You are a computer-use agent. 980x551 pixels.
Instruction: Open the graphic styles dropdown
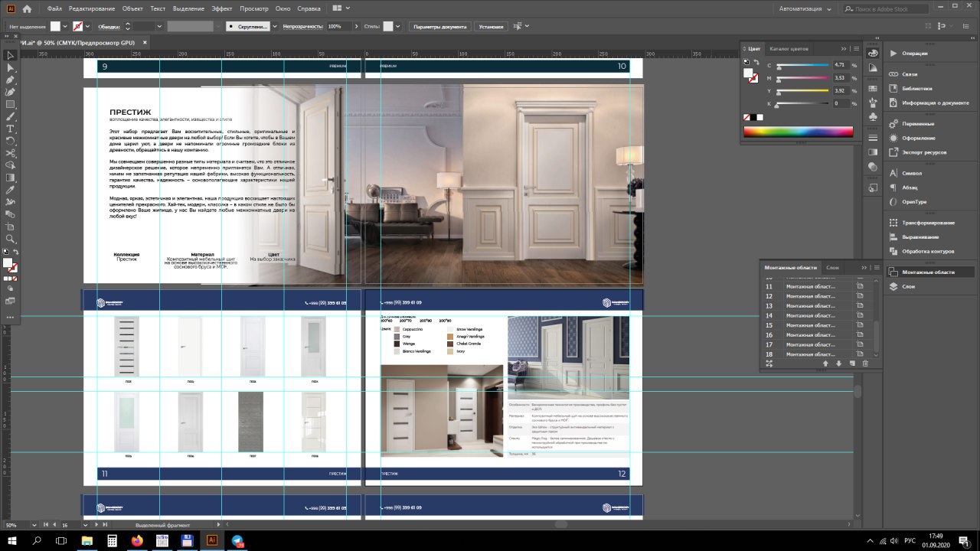pyautogui.click(x=398, y=26)
